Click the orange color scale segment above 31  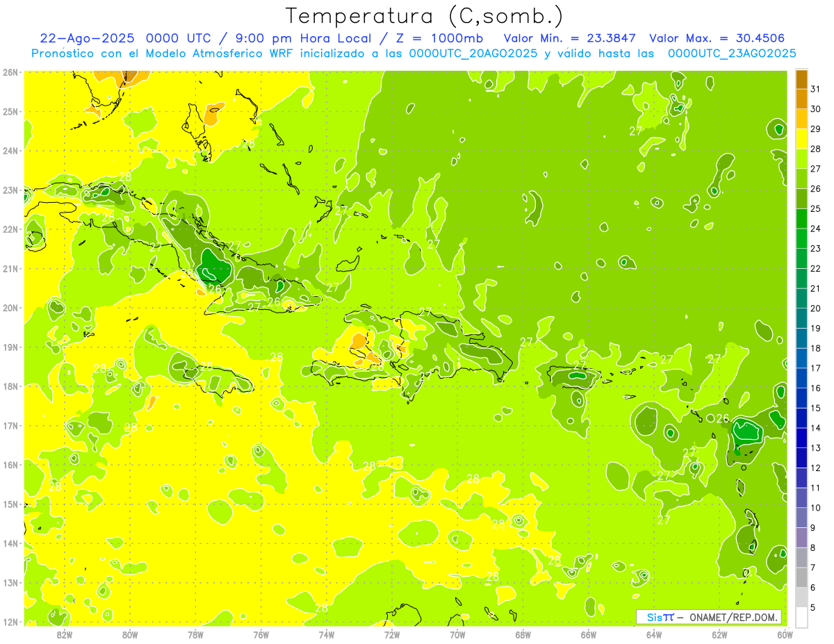pos(801,79)
